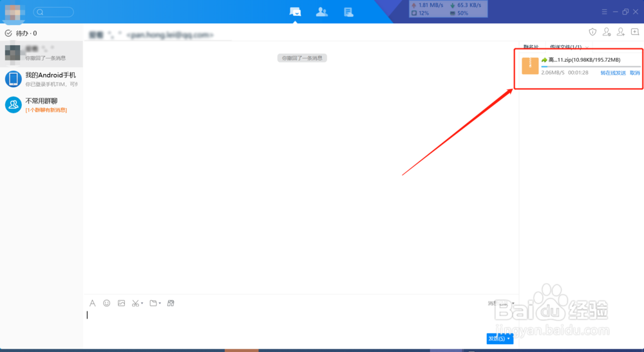
Task: Click the send file folder icon
Action: coord(153,303)
